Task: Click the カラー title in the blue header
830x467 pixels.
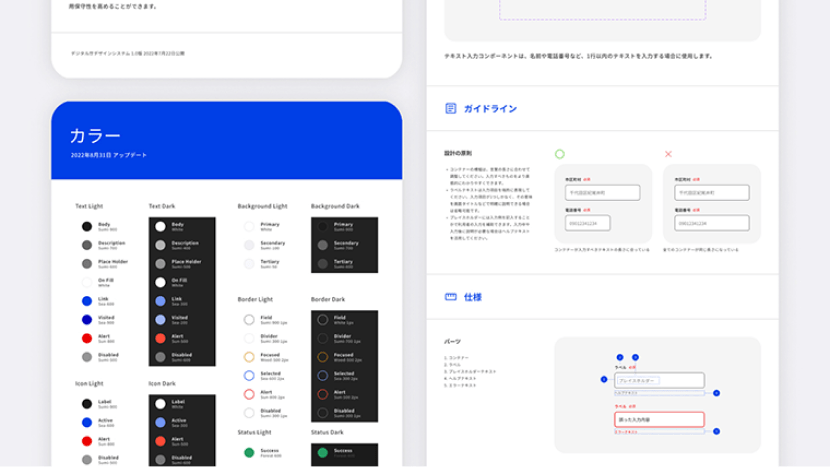Action: pyautogui.click(x=95, y=136)
